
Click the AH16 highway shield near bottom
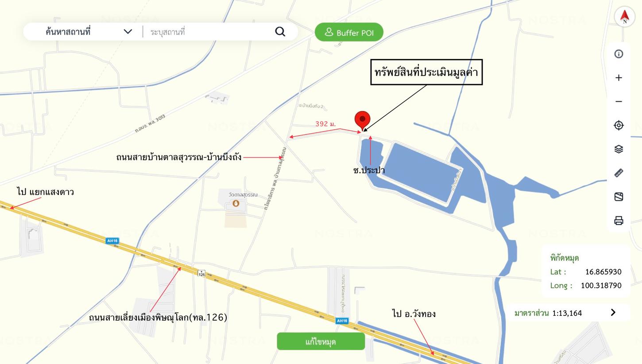click(x=341, y=321)
